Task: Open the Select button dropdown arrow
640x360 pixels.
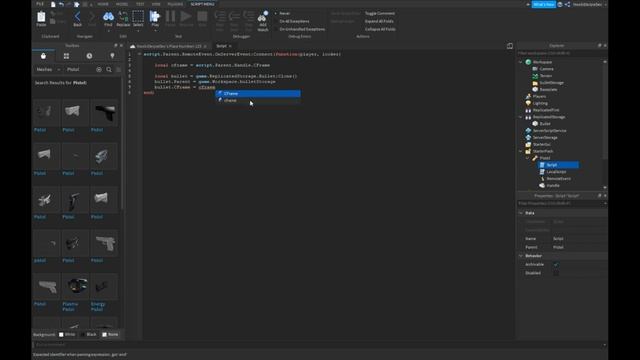Action: (138, 31)
